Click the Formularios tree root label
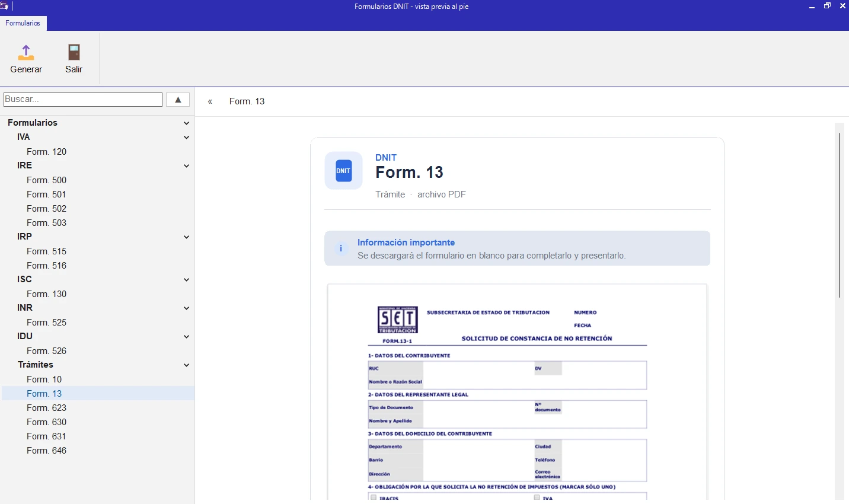Viewport: 849px width, 504px height. click(x=33, y=123)
